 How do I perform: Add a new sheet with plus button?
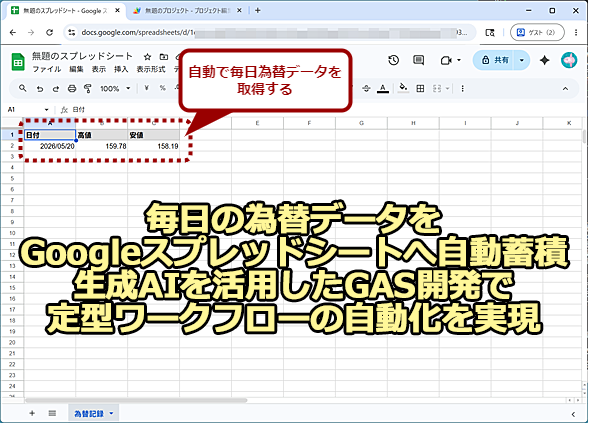coord(32,413)
